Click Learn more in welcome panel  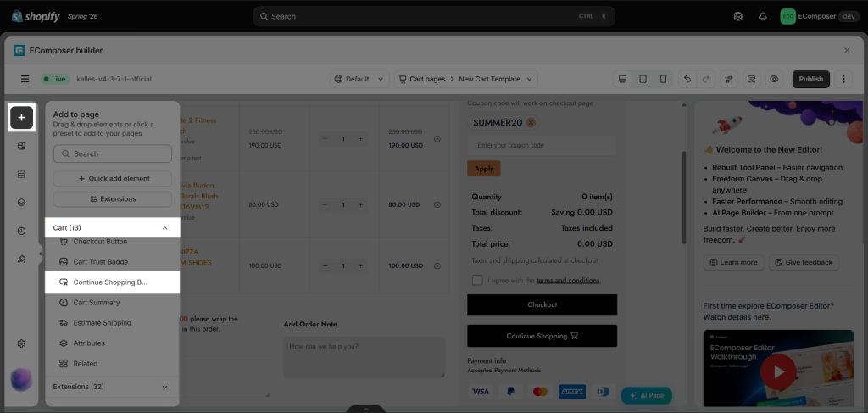pos(733,262)
